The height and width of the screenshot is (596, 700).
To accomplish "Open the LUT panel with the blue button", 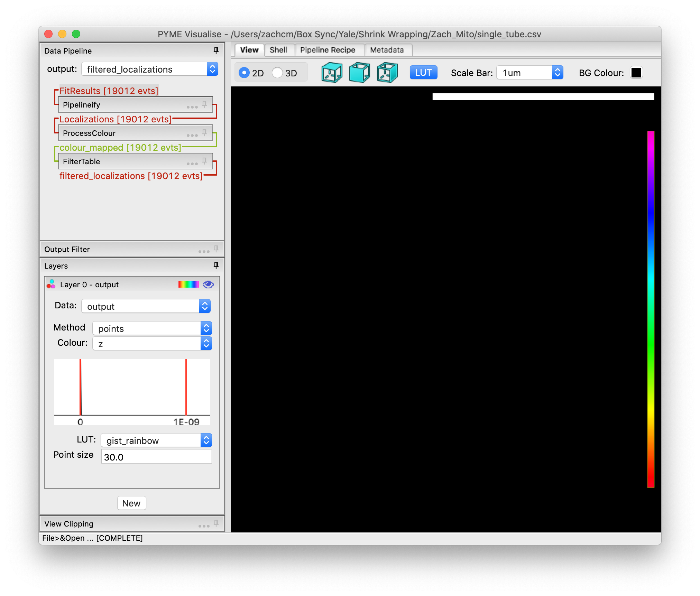I will tap(423, 72).
